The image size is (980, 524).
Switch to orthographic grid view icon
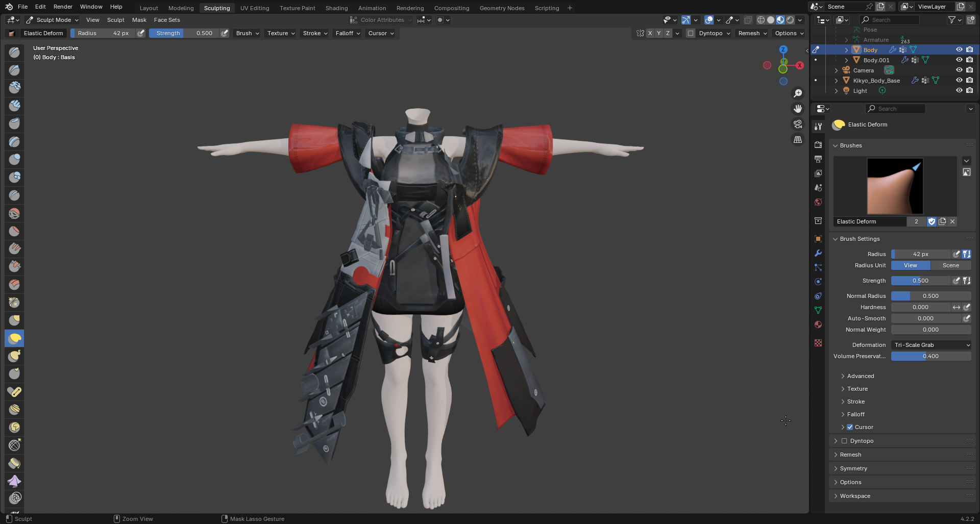pyautogui.click(x=798, y=139)
